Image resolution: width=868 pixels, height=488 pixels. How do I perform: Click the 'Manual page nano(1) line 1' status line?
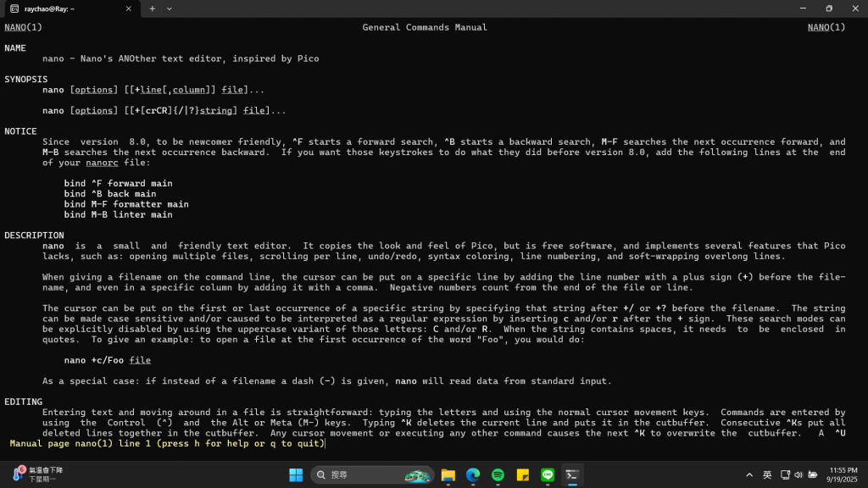pyautogui.click(x=167, y=443)
